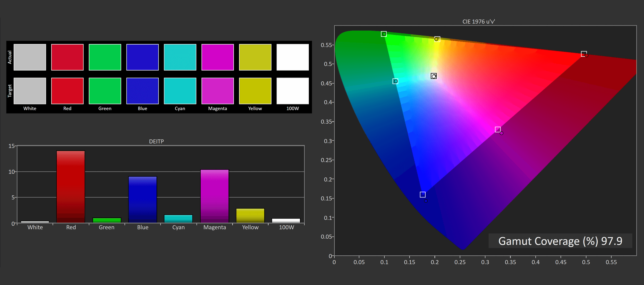644x285 pixels.
Task: Click the Yellow bar in DEITP chart
Action: click(x=250, y=215)
